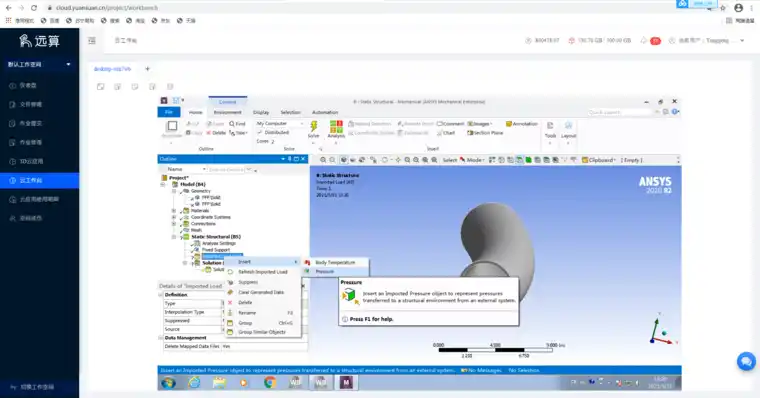
Task: Switch to the Display ribbon tab
Action: coord(261,112)
